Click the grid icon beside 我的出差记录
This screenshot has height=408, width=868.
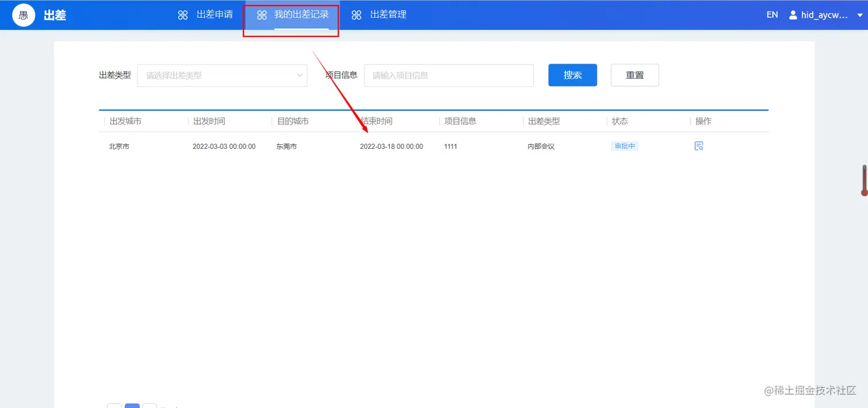pyautogui.click(x=262, y=14)
